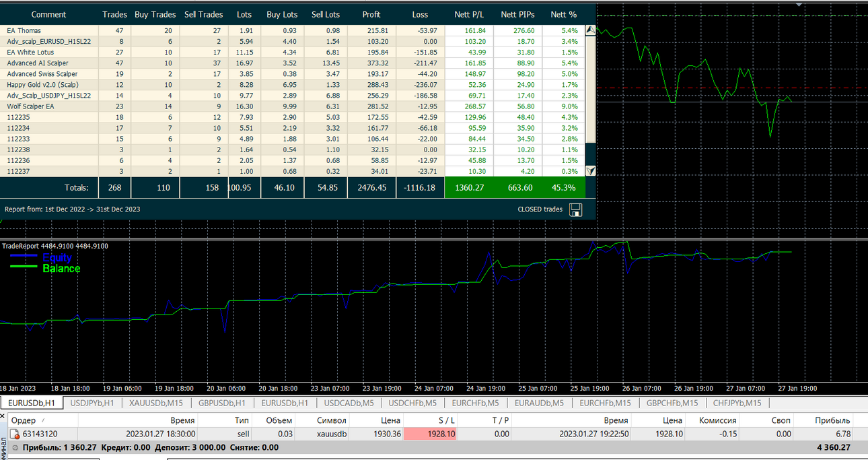Click the order icon beside 63143120
This screenshot has height=460, width=868.
pos(15,434)
